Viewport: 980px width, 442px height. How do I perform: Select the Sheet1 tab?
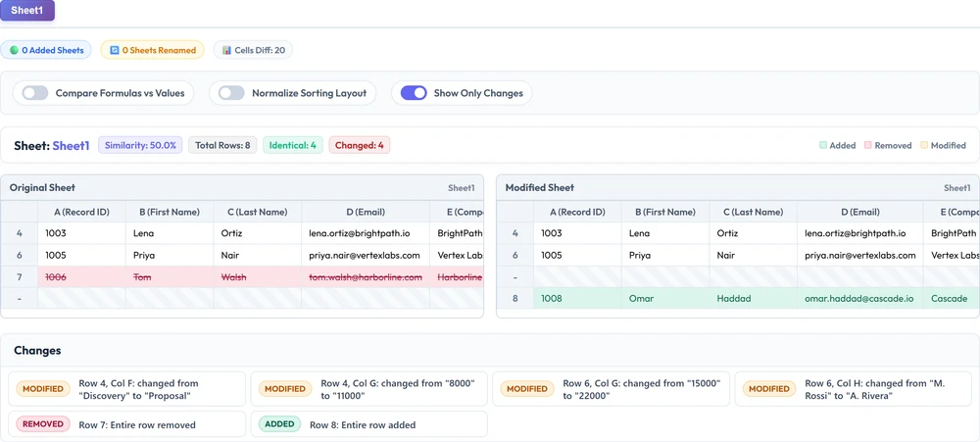click(26, 11)
